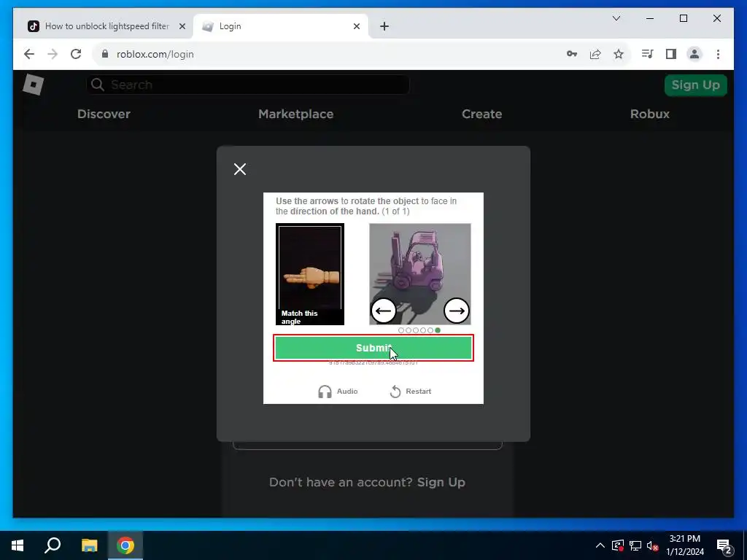
Task: Show hidden tray icons
Action: pos(600,545)
